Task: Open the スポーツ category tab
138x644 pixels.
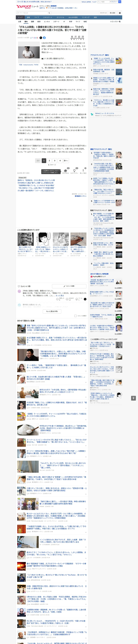Action: [x=56, y=21]
